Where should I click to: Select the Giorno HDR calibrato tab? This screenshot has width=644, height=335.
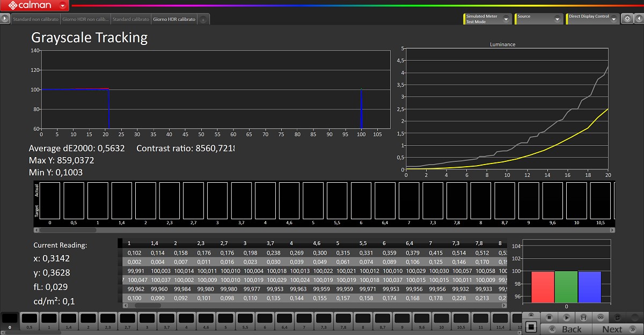[x=174, y=19]
